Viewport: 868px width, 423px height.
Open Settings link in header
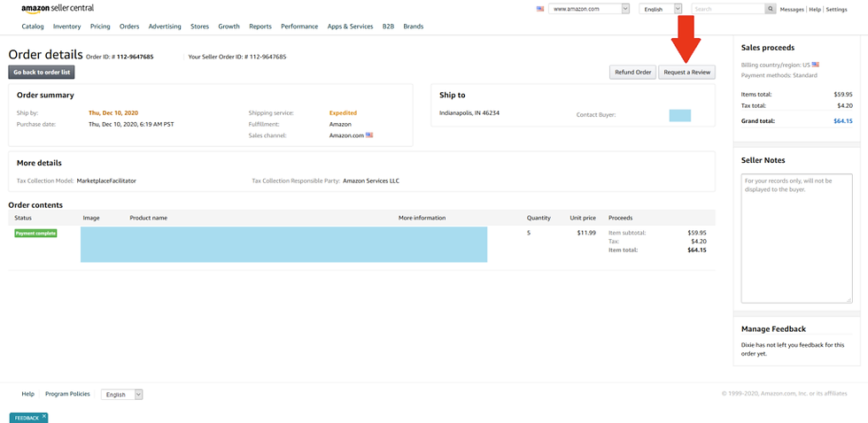pyautogui.click(x=836, y=10)
